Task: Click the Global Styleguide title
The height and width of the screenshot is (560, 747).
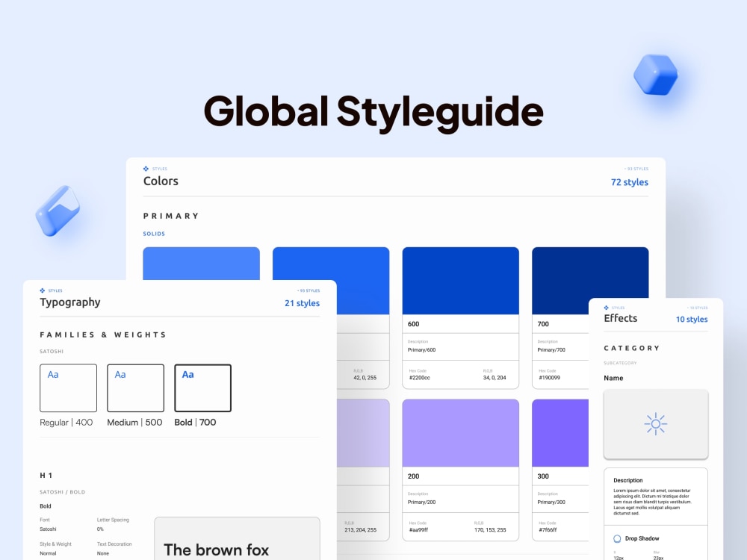Action: [373, 113]
